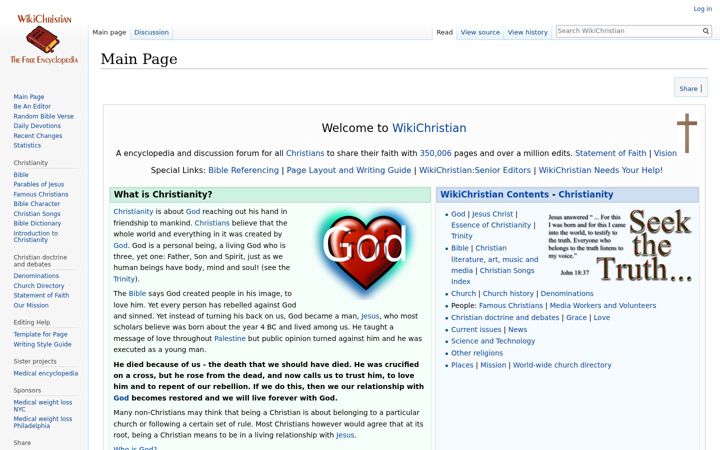Click the WikiChristian logo book icon
This screenshot has width=720, height=450.
pos(43,39)
